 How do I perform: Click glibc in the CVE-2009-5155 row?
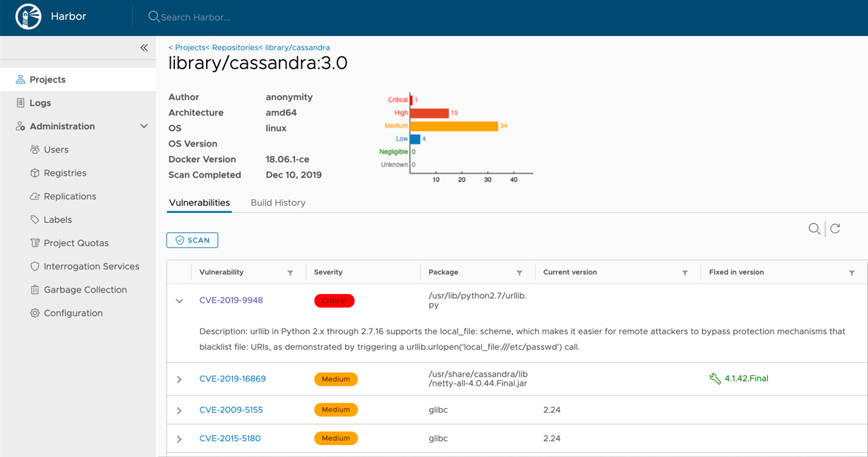pyautogui.click(x=438, y=410)
